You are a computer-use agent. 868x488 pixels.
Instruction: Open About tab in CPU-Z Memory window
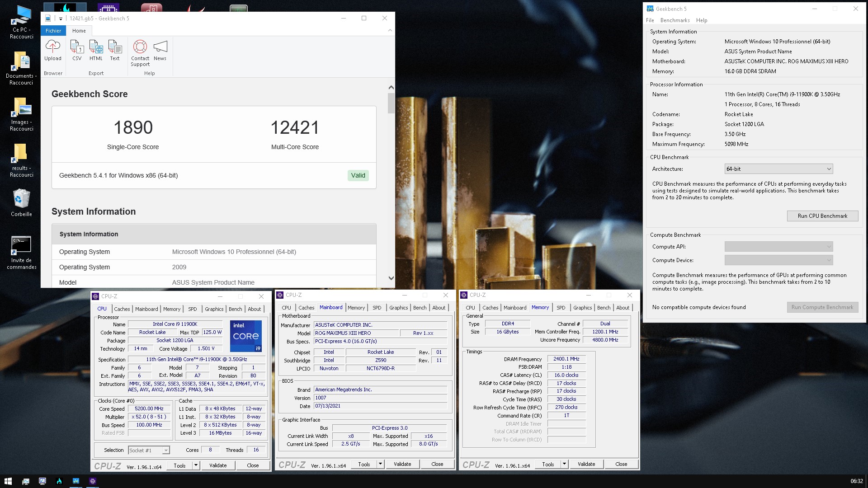[623, 308]
